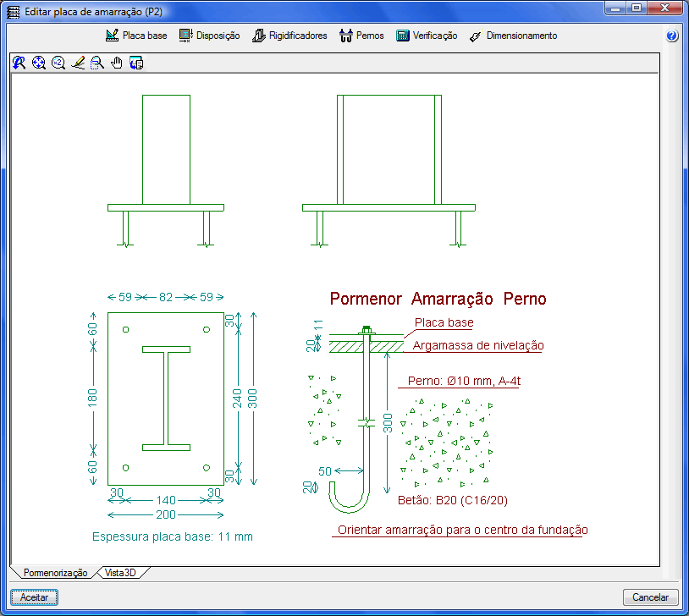
Task: Switch to the Pormenorização tab
Action: 55,573
